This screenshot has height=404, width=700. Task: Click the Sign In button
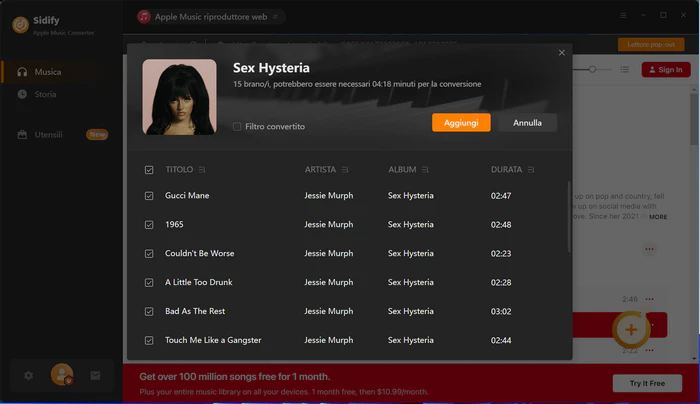point(666,70)
